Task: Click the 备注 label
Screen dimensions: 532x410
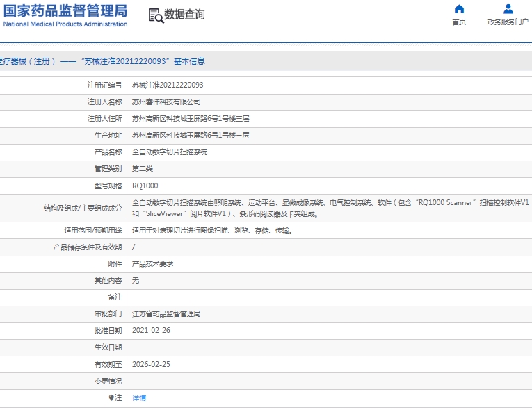Action: click(115, 297)
